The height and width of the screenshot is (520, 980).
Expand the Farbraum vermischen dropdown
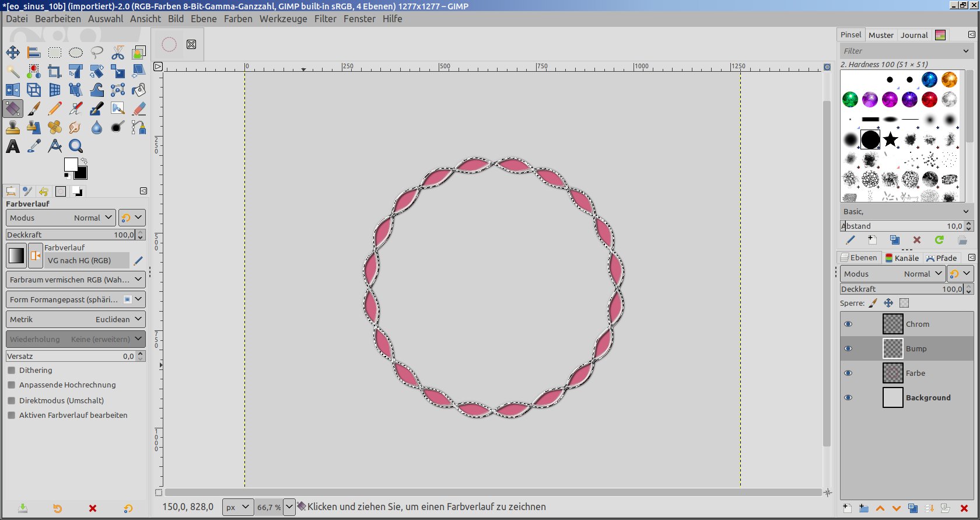tap(75, 280)
